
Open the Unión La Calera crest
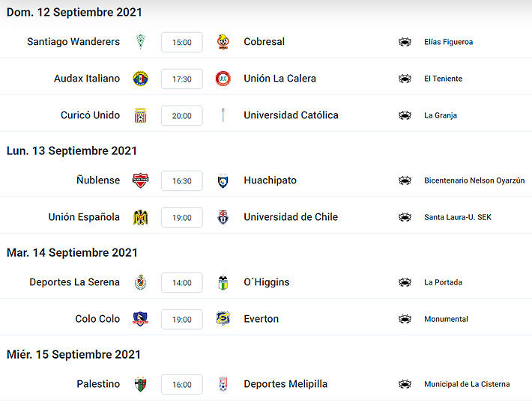(x=223, y=79)
